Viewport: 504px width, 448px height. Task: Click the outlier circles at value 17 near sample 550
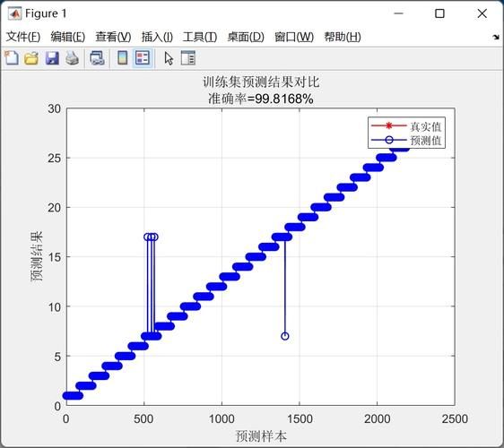tap(151, 237)
